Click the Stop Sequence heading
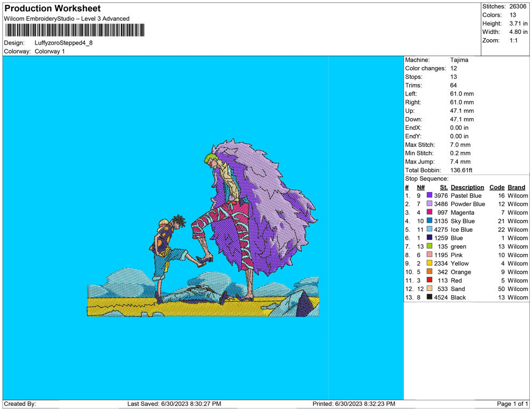The image size is (532, 409). [426, 179]
